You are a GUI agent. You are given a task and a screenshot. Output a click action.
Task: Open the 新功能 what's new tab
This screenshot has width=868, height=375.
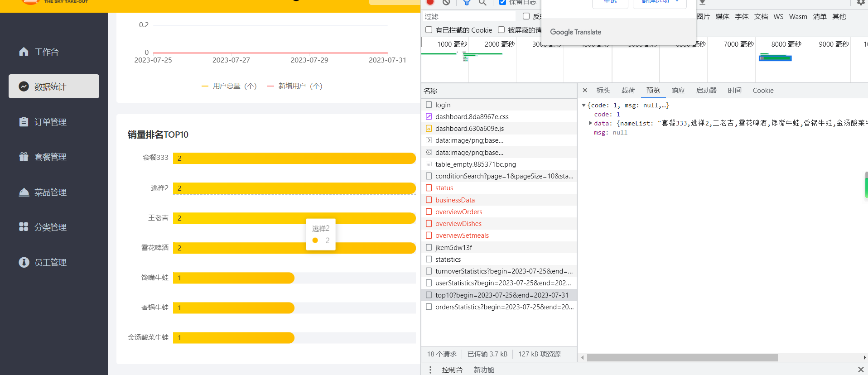pos(484,370)
